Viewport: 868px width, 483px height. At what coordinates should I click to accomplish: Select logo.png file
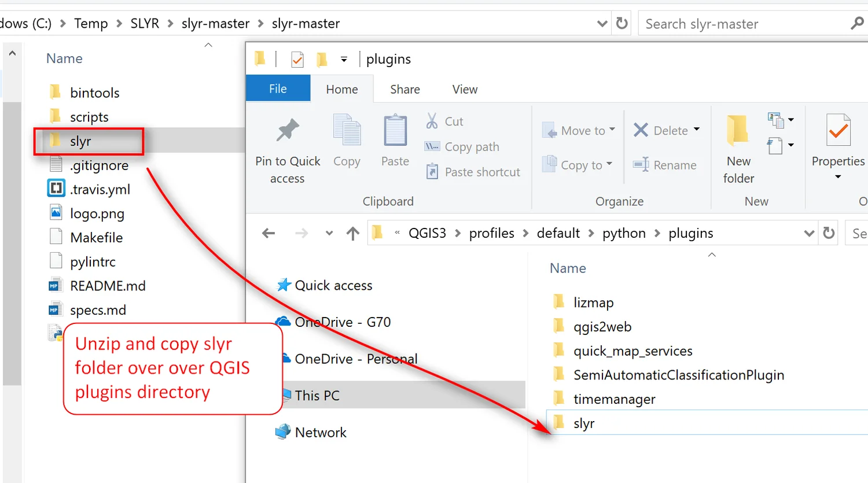[86, 213]
